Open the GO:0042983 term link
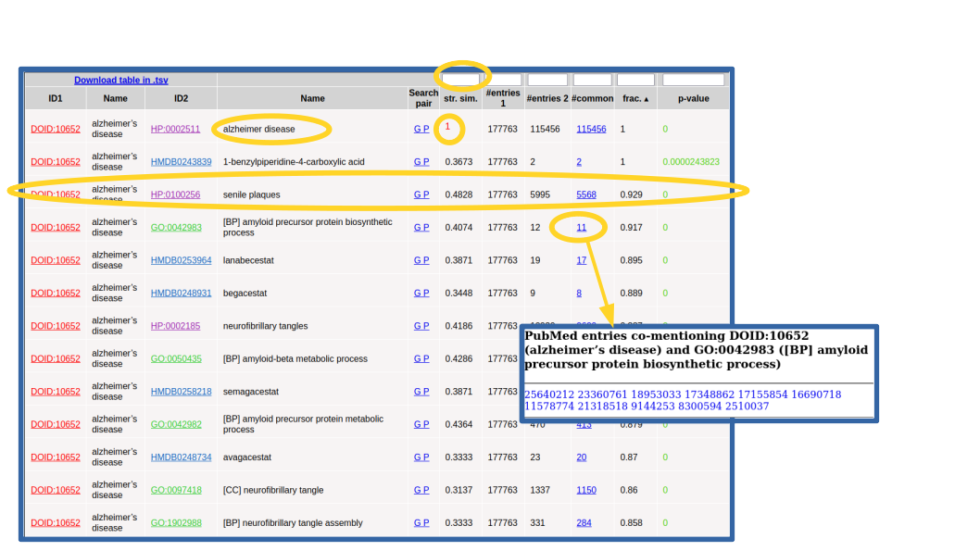980x551 pixels. (176, 228)
